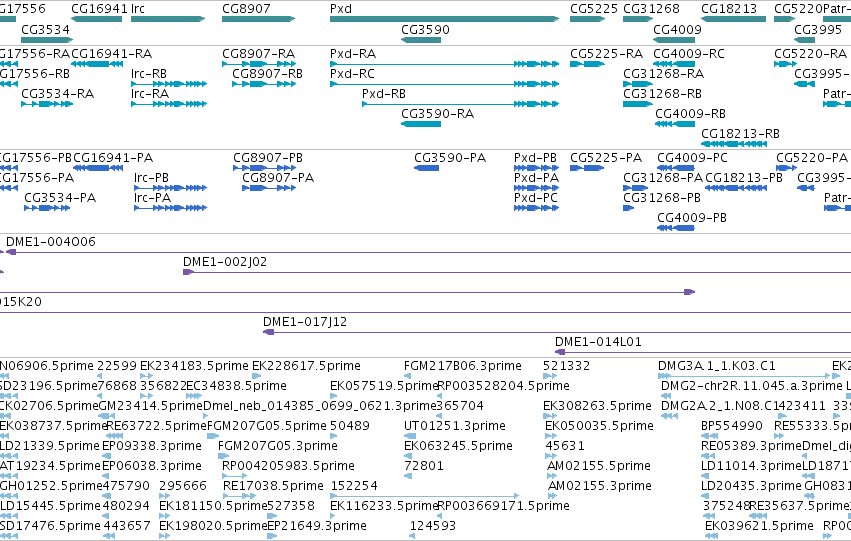Click the CG31268-RB transcript label
The width and height of the screenshot is (851, 541).
(x=662, y=94)
